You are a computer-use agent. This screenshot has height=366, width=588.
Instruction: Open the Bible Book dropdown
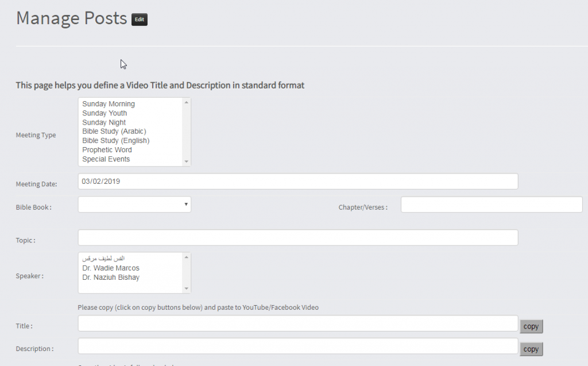coord(134,205)
